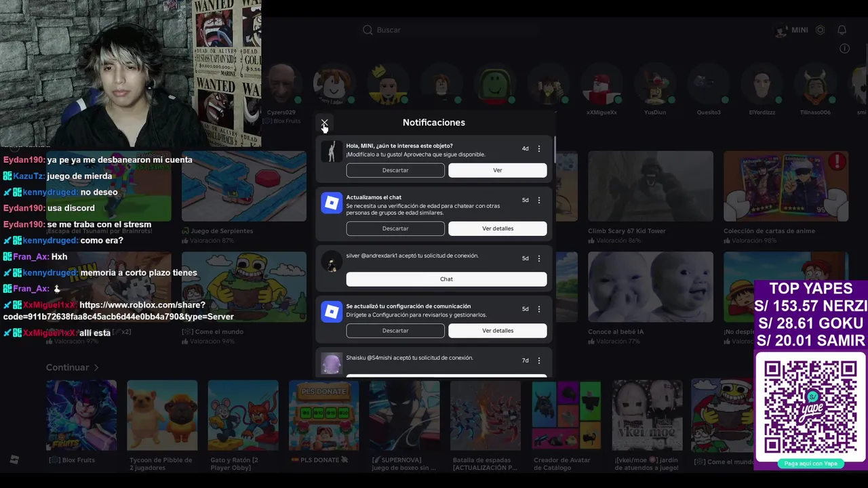Click the notification bell icon
Image resolution: width=868 pixels, height=488 pixels.
[x=842, y=30]
